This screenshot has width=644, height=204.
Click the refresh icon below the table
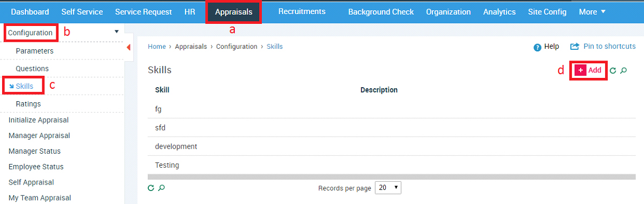151,188
